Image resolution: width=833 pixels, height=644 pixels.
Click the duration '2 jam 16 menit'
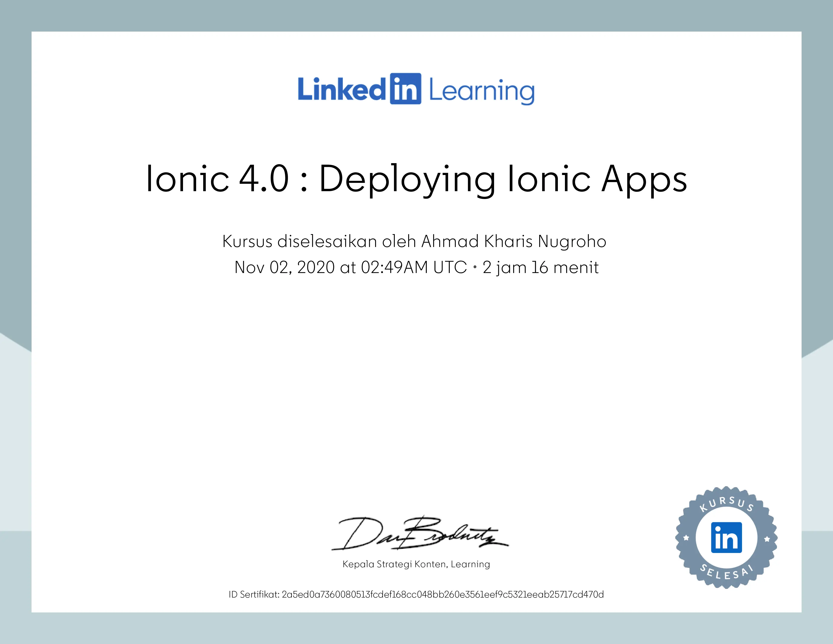[x=540, y=267]
